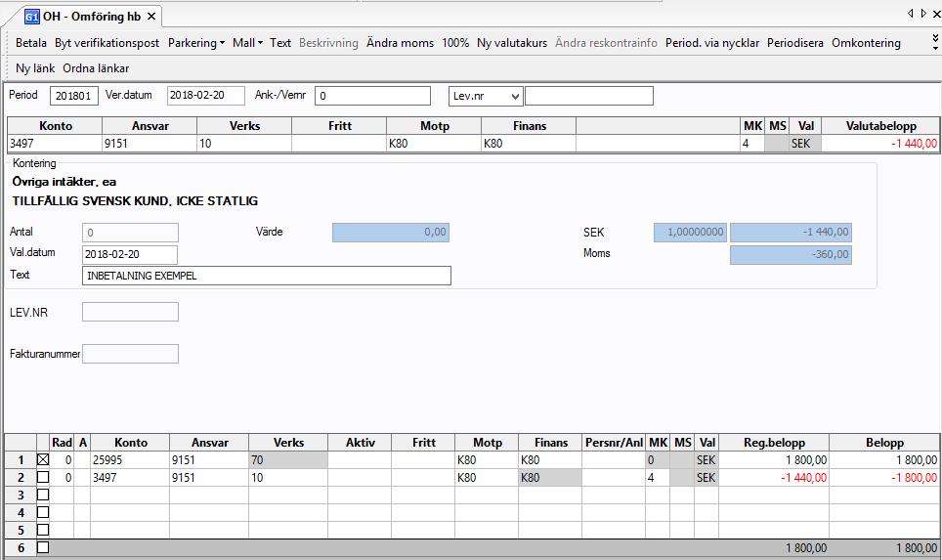Screen dimensions: 942x560
Task: Click the SEK exchange rate field 1,00000000
Action: (690, 232)
